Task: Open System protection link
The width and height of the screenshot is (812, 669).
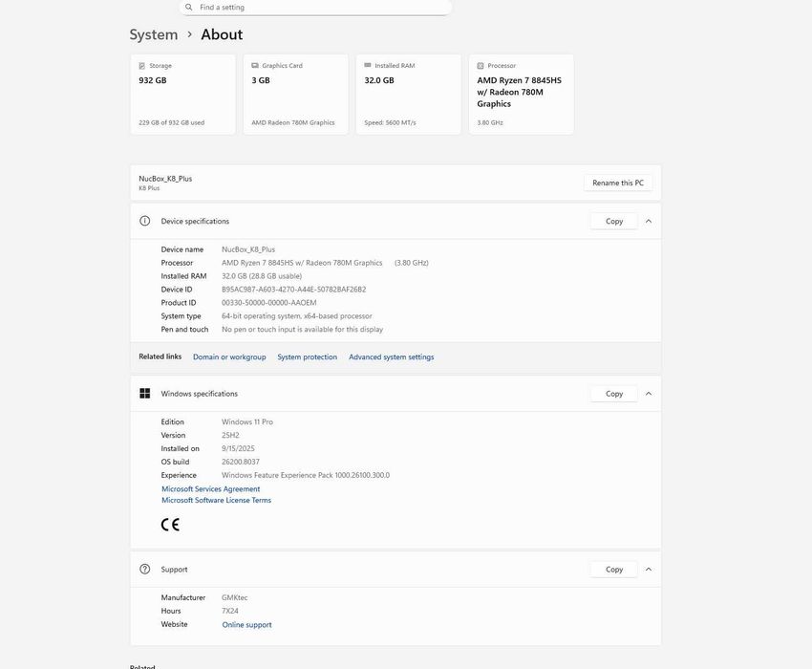Action: (307, 357)
